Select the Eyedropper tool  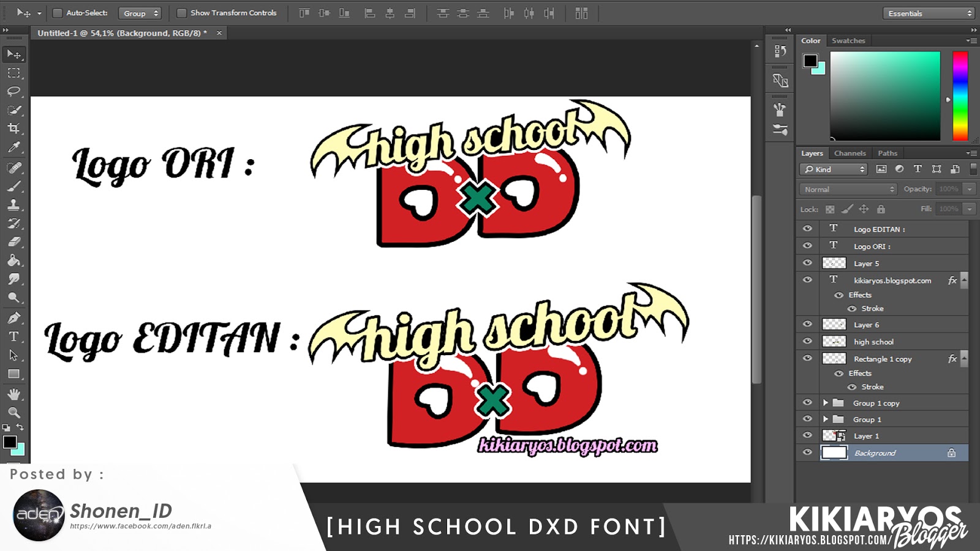click(x=14, y=147)
